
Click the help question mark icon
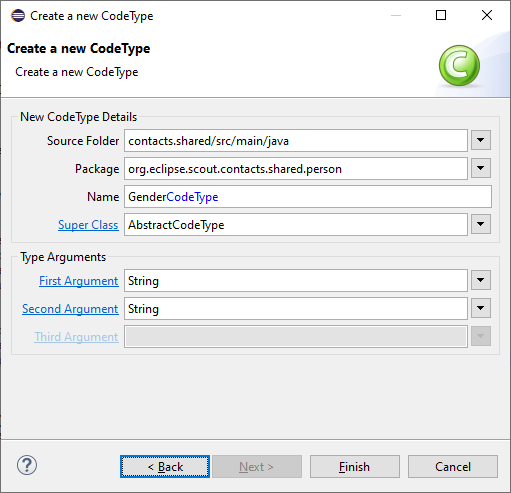coord(27,465)
